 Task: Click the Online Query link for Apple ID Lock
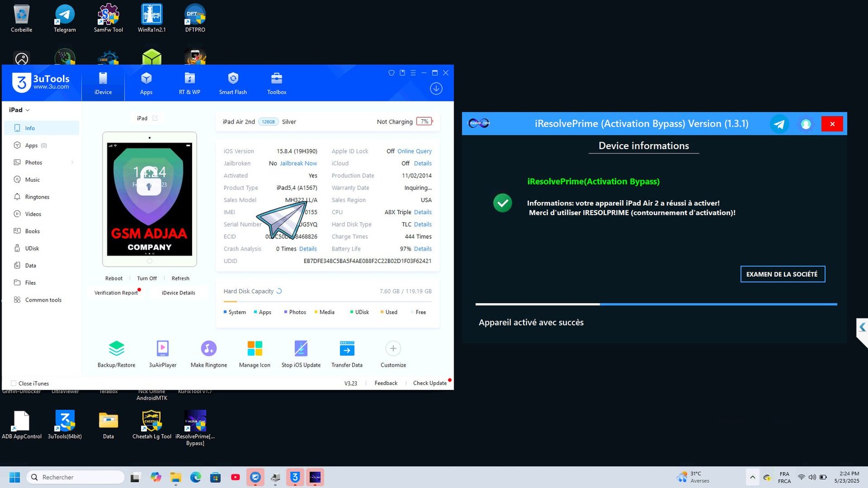coord(414,151)
